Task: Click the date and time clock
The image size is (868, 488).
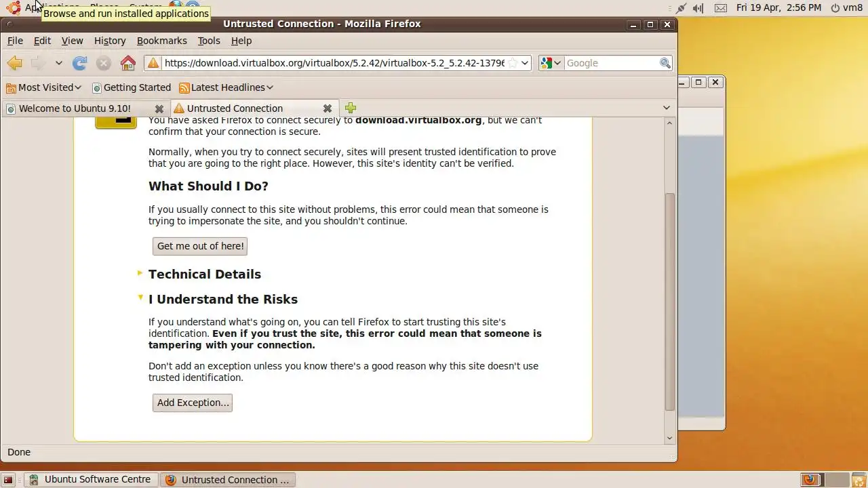Action: click(778, 7)
